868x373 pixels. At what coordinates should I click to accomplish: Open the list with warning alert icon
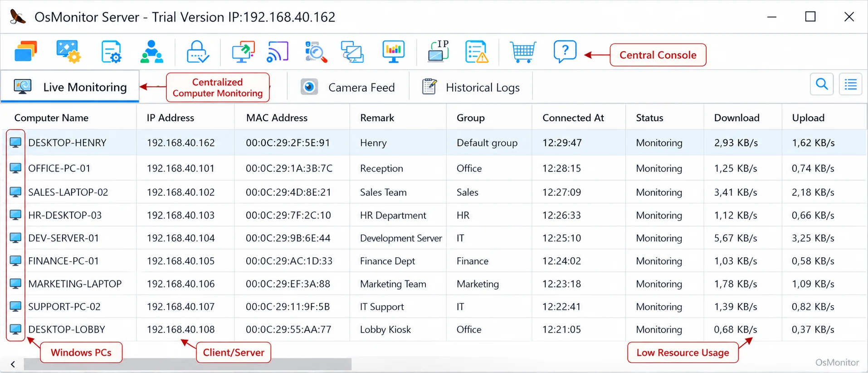pos(477,51)
